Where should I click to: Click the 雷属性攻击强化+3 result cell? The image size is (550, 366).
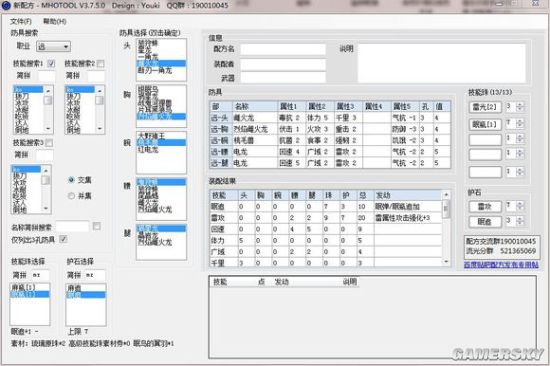[408, 218]
